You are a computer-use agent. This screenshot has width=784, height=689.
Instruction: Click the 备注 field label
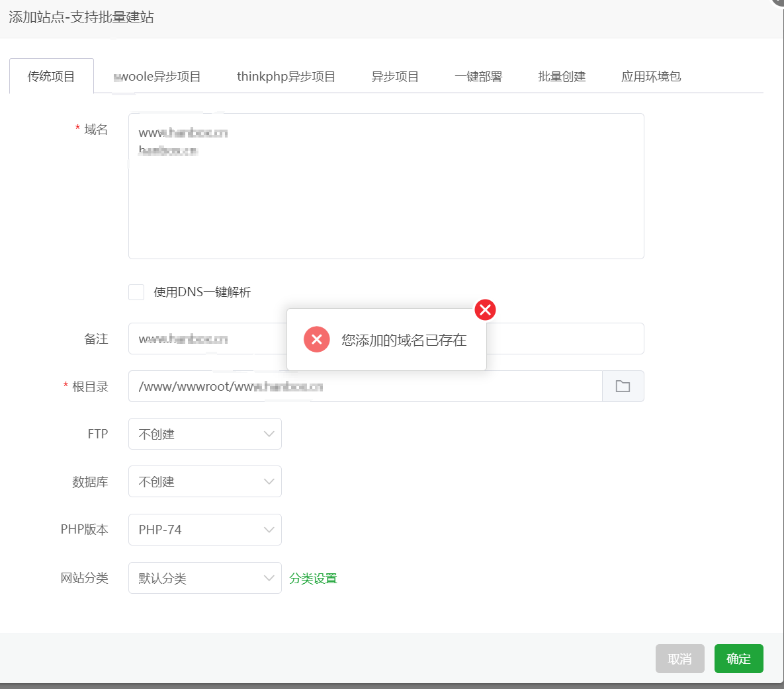coord(96,339)
